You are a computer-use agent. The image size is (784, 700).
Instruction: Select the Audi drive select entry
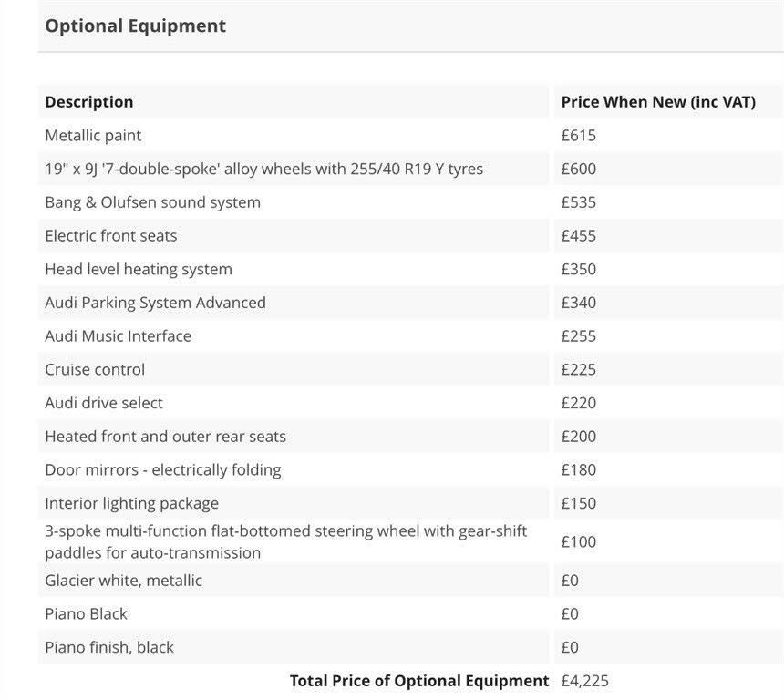[x=104, y=403]
